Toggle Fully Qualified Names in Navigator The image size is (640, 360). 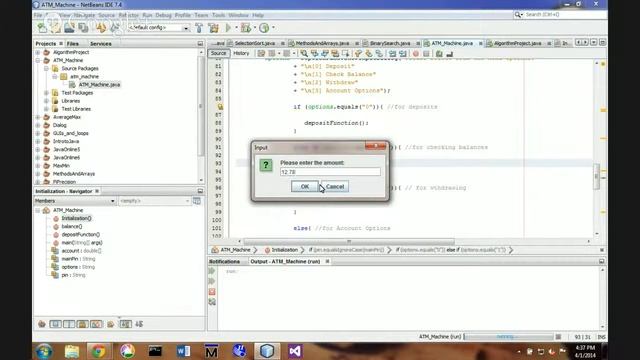point(110,324)
